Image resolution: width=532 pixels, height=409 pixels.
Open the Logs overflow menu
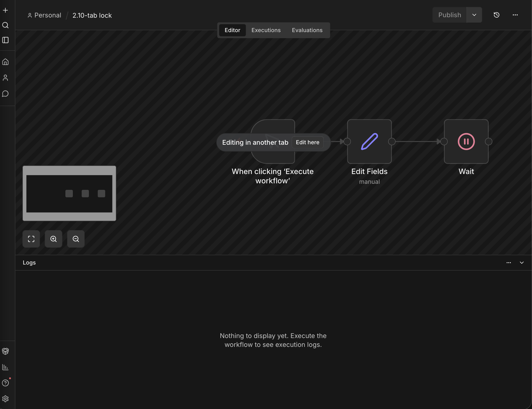509,263
